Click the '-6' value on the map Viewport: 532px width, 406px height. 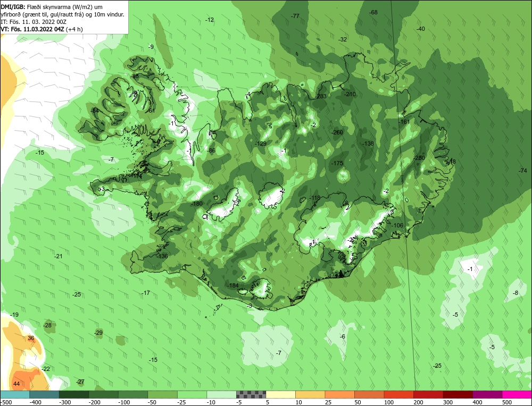coord(342,336)
